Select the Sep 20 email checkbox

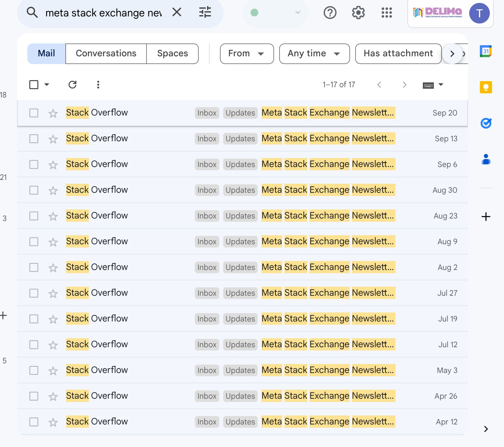coord(34,113)
